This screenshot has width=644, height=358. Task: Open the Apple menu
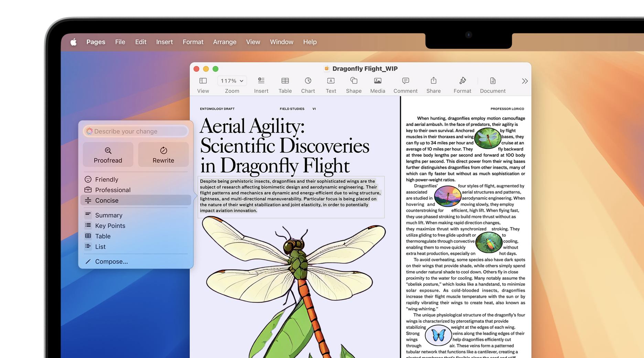[73, 42]
